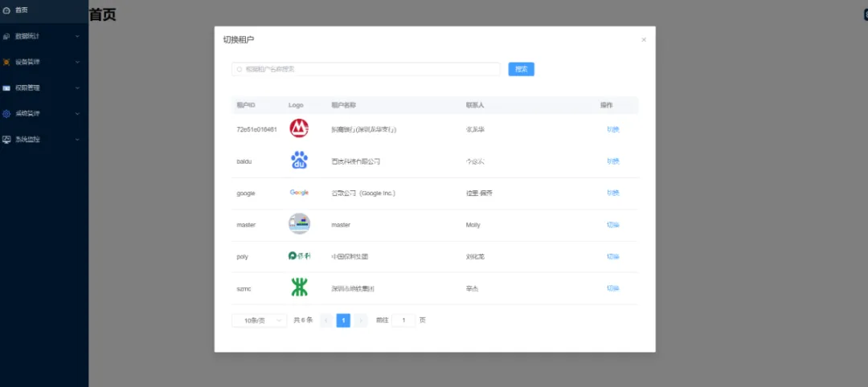868x387 pixels.
Task: Click the China Merchants Bank logo
Action: pyautogui.click(x=299, y=128)
